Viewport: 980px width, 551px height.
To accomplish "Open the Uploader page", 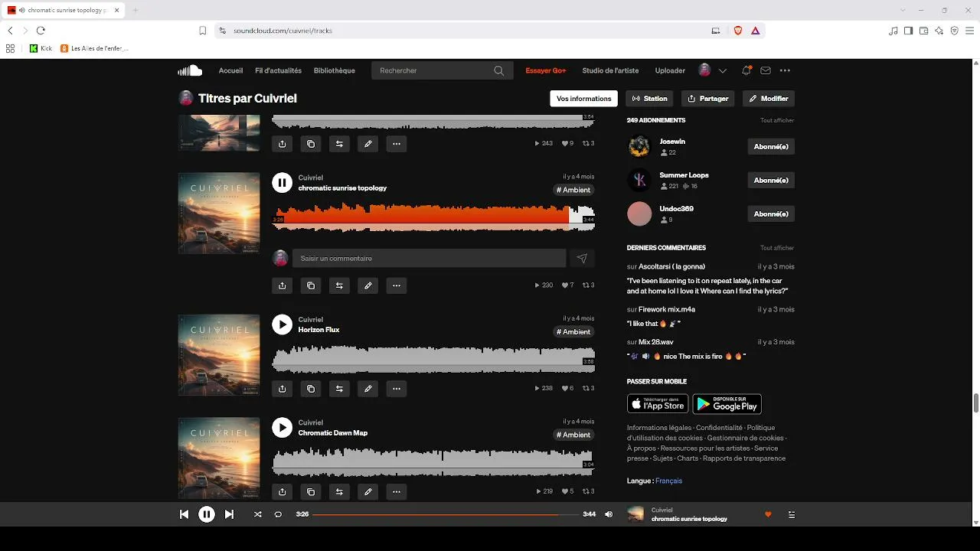I will 670,70.
